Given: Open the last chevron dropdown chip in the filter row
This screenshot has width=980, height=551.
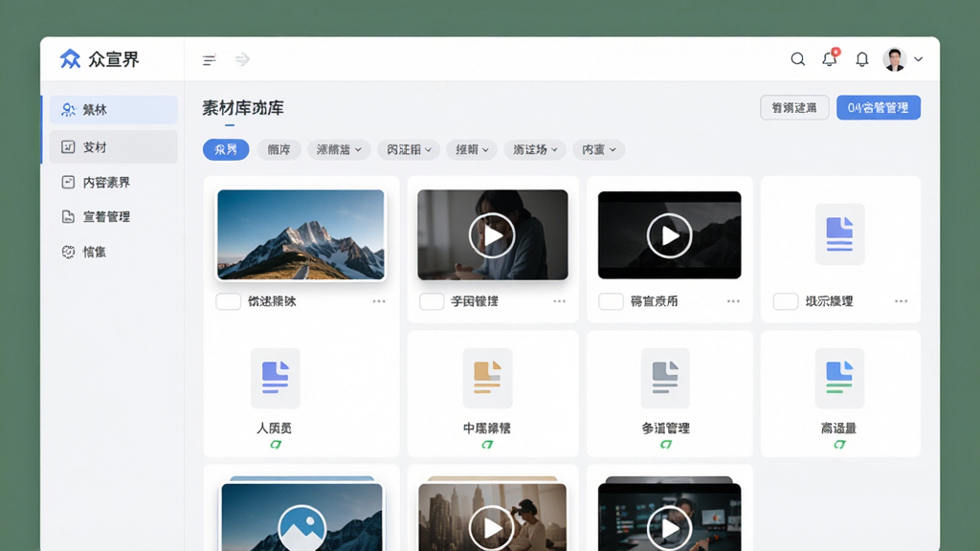Looking at the screenshot, I should click(x=599, y=150).
